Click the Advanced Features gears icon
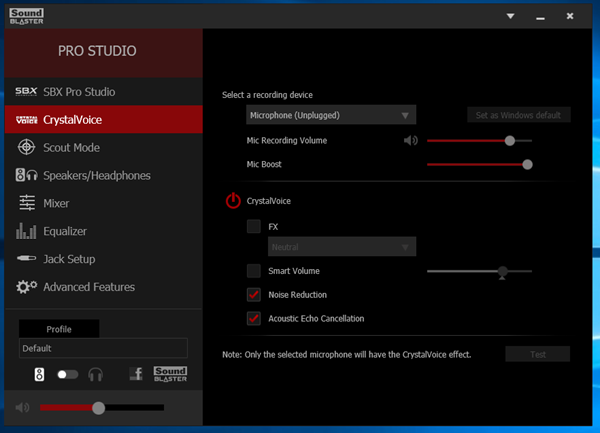Screen dimensions: 600x433 (x=26, y=286)
